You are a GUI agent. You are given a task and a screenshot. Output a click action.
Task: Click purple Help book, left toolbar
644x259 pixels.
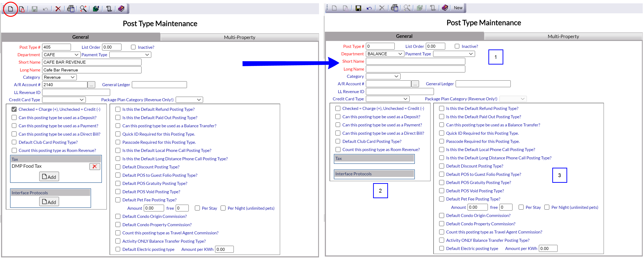point(121,9)
